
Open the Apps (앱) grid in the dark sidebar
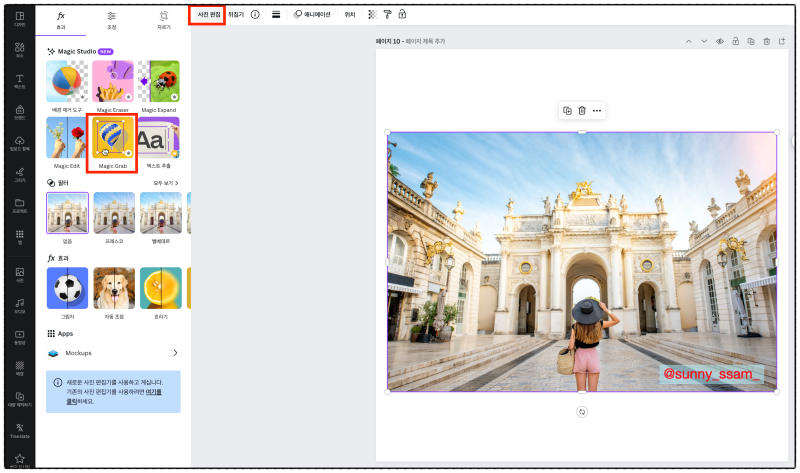click(19, 237)
